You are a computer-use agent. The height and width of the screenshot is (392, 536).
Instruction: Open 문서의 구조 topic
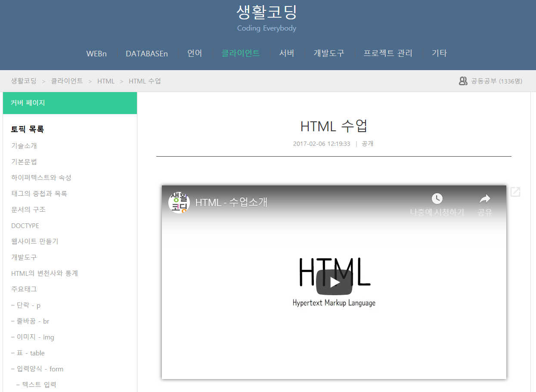point(28,210)
